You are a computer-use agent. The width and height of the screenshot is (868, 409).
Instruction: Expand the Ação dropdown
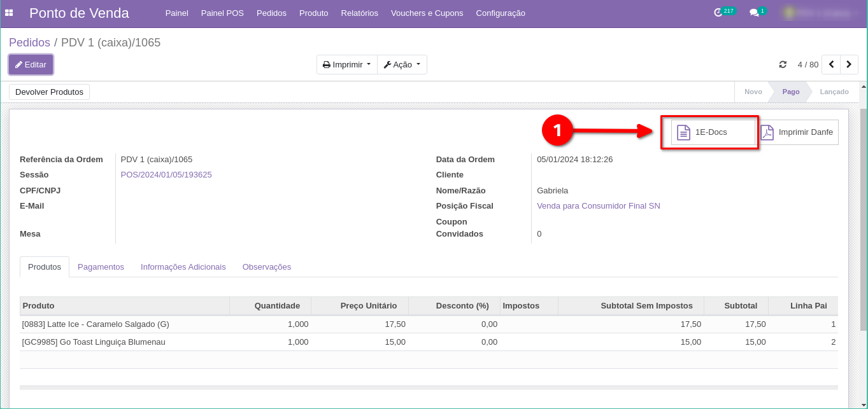[x=402, y=65]
